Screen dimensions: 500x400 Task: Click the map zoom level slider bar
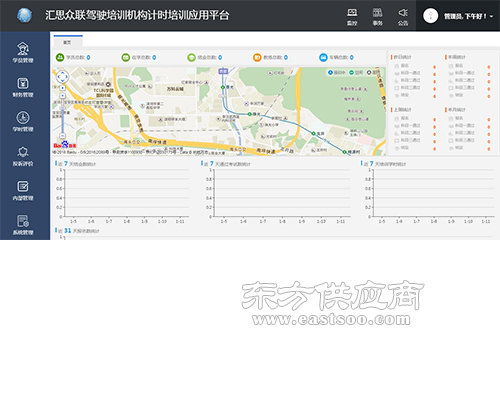coord(62,112)
